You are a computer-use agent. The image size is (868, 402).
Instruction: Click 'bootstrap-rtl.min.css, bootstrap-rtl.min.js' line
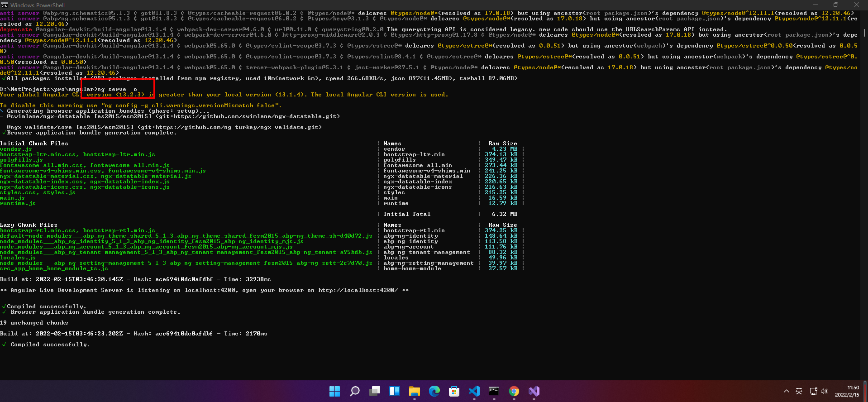coord(77,230)
